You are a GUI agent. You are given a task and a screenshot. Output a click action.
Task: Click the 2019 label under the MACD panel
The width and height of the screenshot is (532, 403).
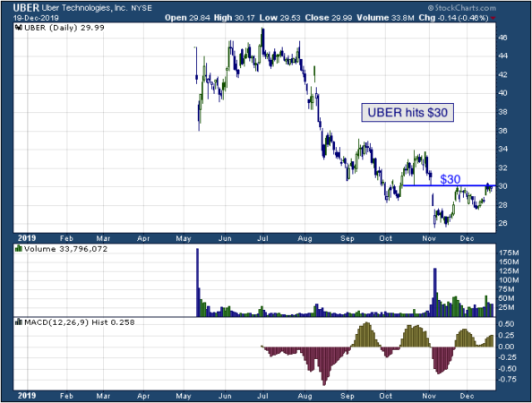27,396
